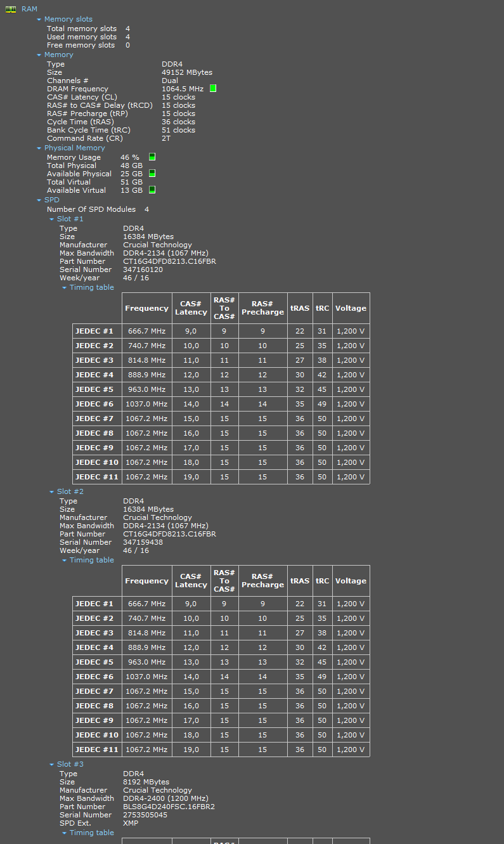
Task: Click tRAS column header in Slot #2 table
Action: [x=300, y=581]
